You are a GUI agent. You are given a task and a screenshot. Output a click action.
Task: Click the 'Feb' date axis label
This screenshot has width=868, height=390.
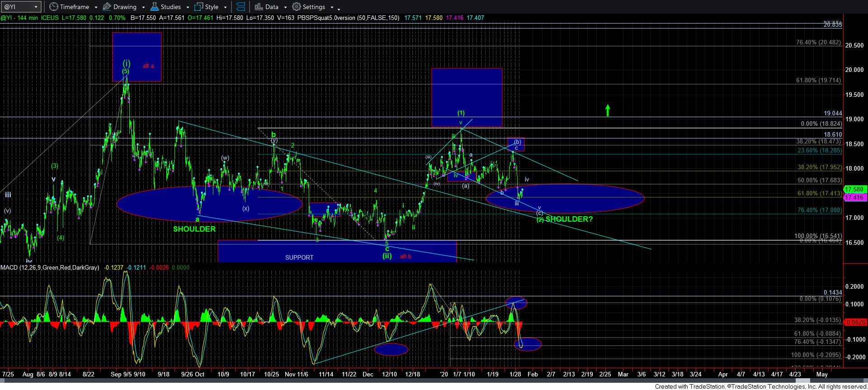(x=533, y=374)
